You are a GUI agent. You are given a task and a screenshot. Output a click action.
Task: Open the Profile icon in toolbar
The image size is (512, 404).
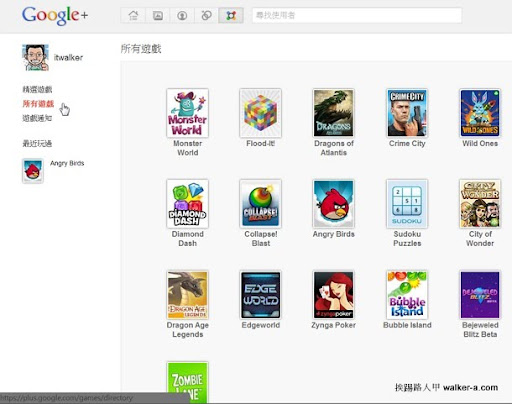(182, 15)
